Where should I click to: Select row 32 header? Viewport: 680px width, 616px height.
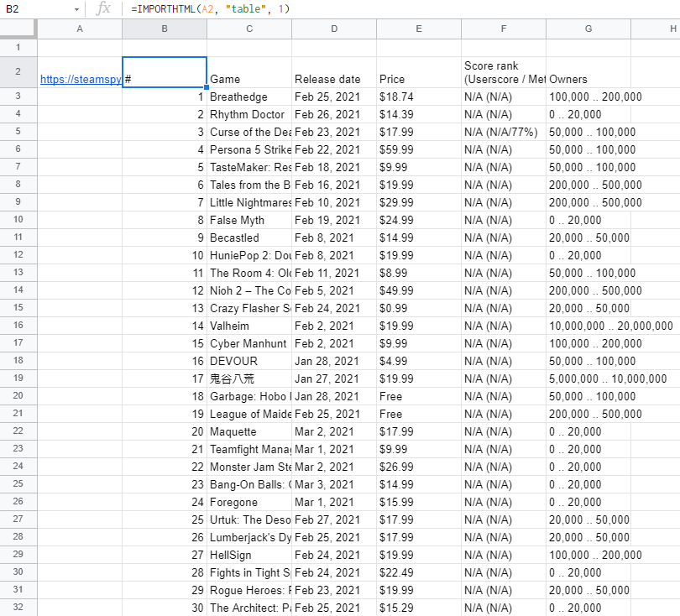tap(18, 607)
